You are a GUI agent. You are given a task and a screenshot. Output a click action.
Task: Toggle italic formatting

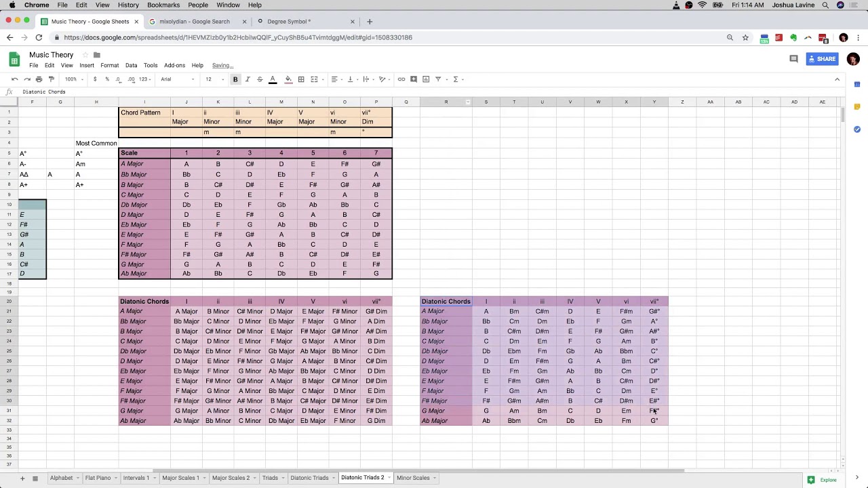pyautogui.click(x=248, y=79)
